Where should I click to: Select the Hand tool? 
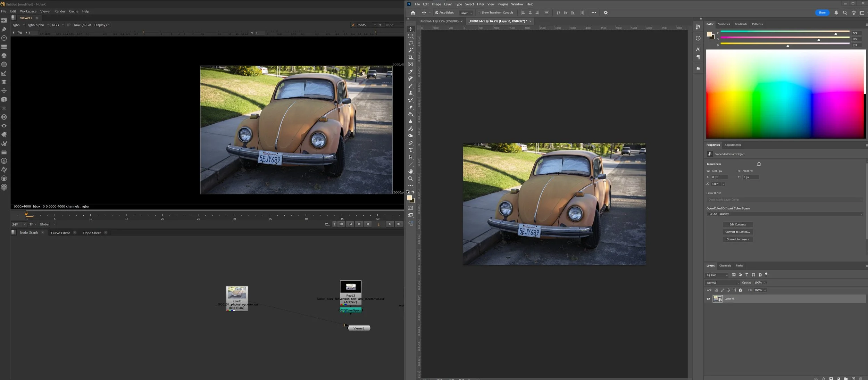point(410,171)
